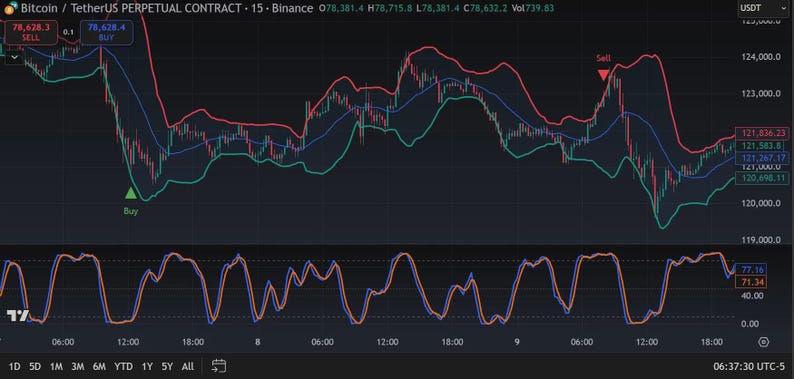Open the go-to-date calendar icon
The width and height of the screenshot is (794, 379).
click(x=219, y=366)
